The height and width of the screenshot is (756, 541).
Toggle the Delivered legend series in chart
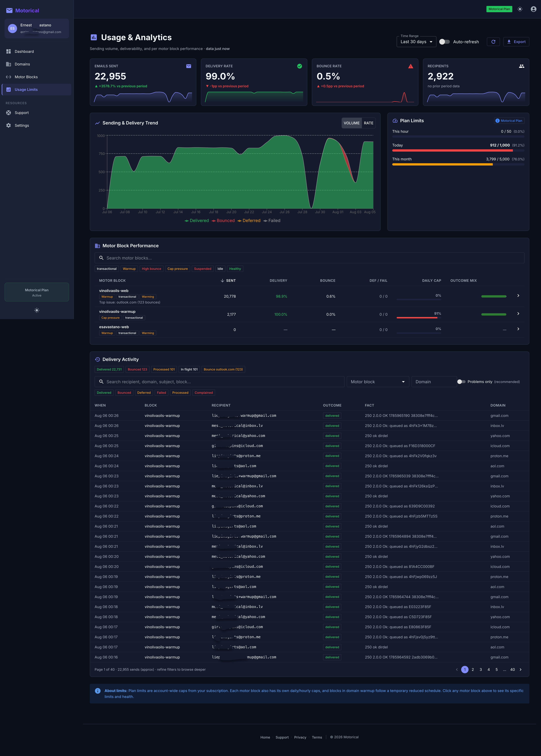pyautogui.click(x=197, y=221)
